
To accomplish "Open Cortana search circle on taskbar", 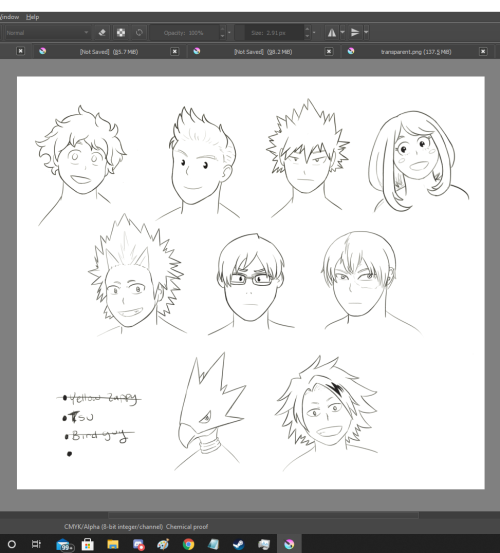I will (12, 544).
